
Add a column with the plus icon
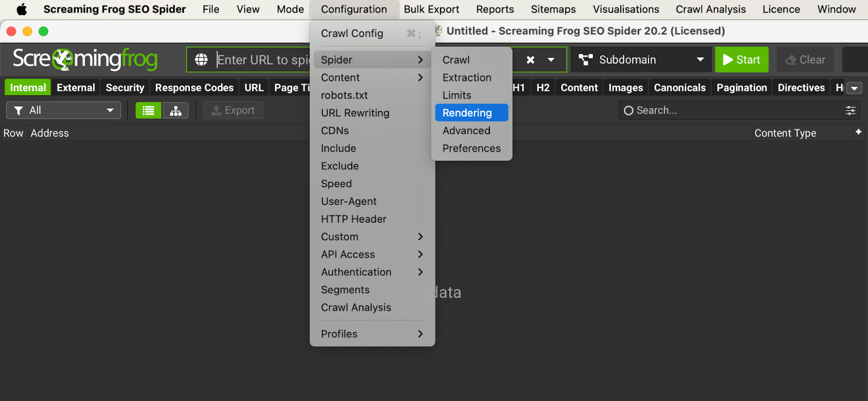click(858, 132)
